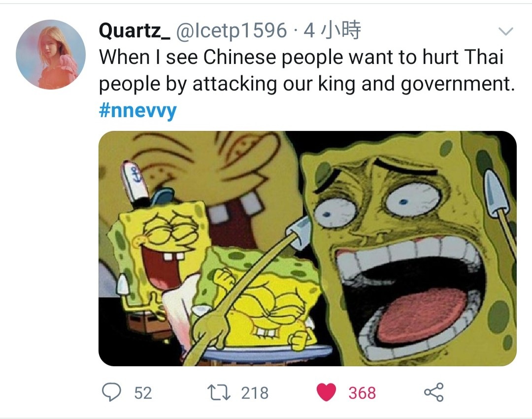Expand tweet options with the top-right chevron
The height and width of the screenshot is (419, 532).
[x=506, y=32]
